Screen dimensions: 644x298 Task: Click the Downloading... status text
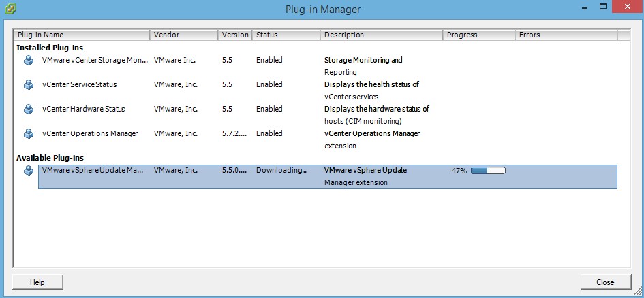(281, 170)
